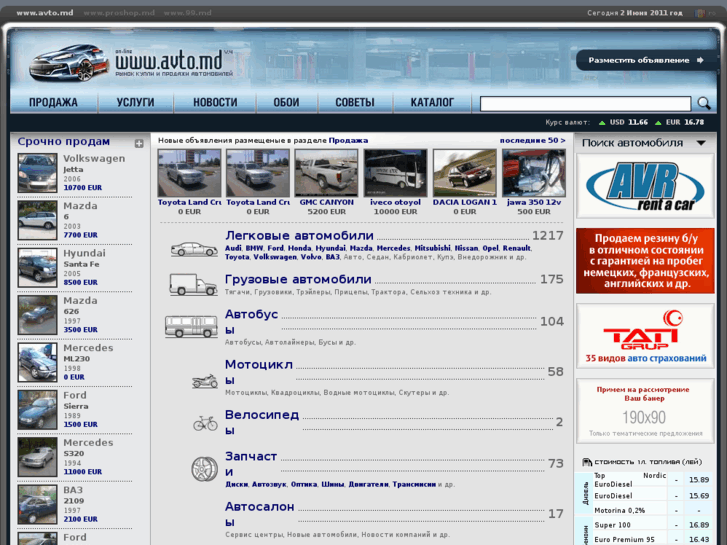Click the Разместить объявление button
Image resolution: width=727 pixels, height=545 pixels.
645,60
